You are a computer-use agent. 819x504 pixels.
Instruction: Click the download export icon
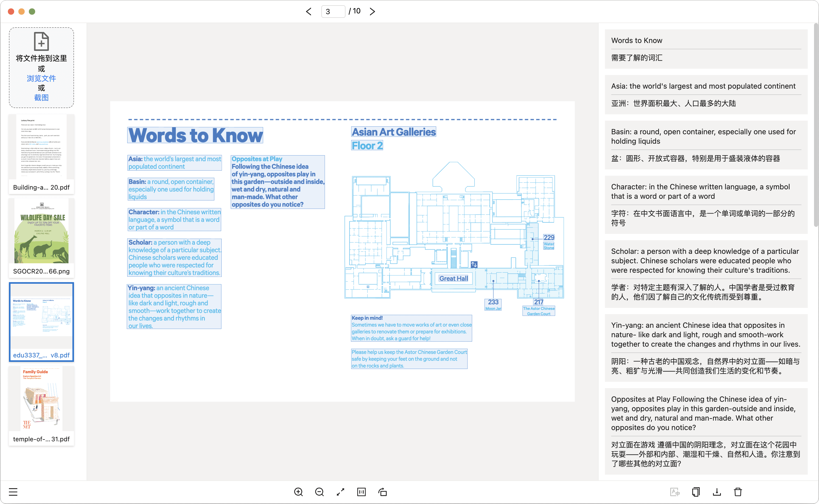(x=717, y=492)
